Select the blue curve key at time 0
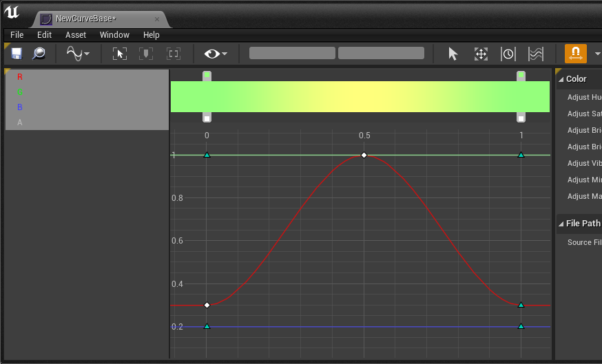 pos(207,326)
